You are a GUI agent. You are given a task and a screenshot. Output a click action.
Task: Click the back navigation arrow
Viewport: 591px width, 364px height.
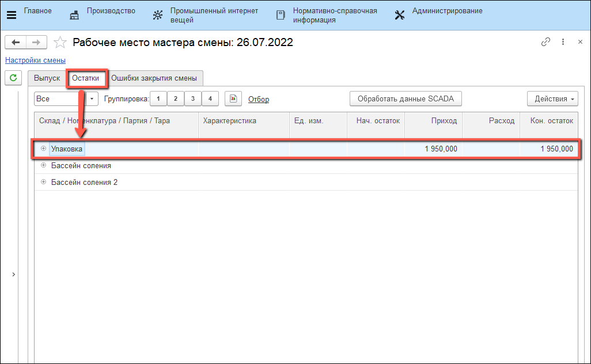[x=16, y=42]
